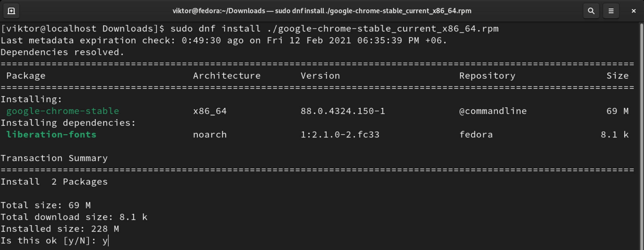Image resolution: width=644 pixels, height=250 pixels.
Task: Click the liberation-fonts package name
Action: (51, 134)
